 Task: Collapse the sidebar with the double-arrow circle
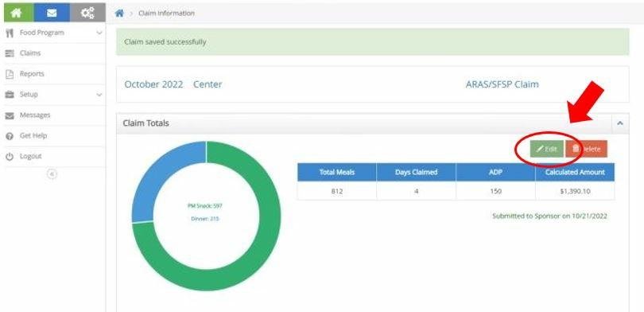52,174
